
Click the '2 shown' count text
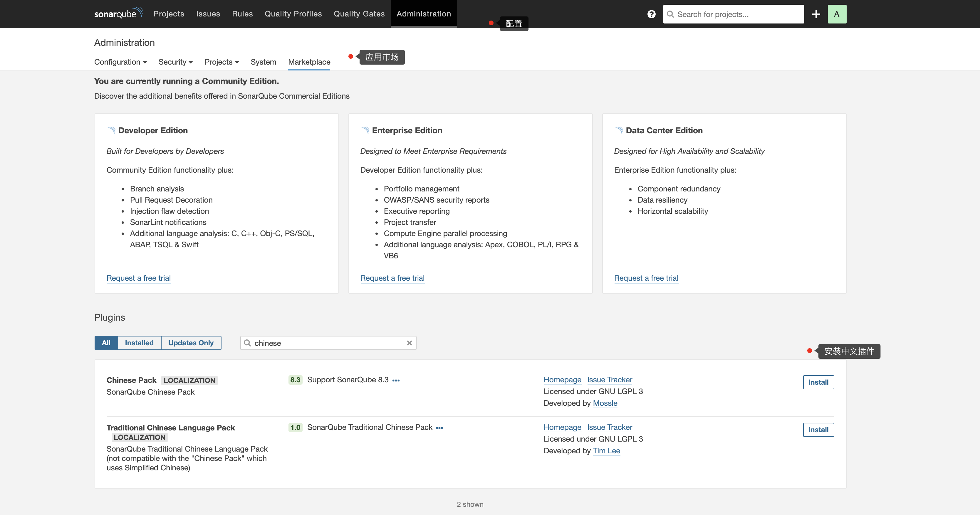(470, 504)
